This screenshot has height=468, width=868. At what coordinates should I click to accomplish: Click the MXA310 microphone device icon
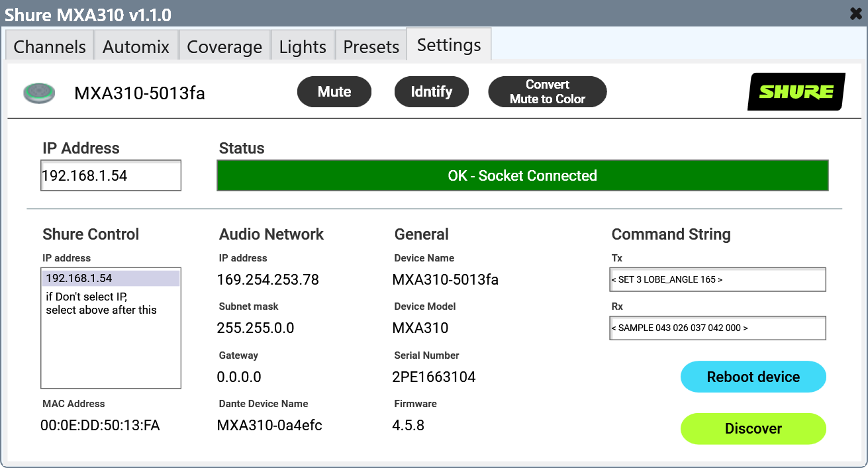(x=40, y=93)
